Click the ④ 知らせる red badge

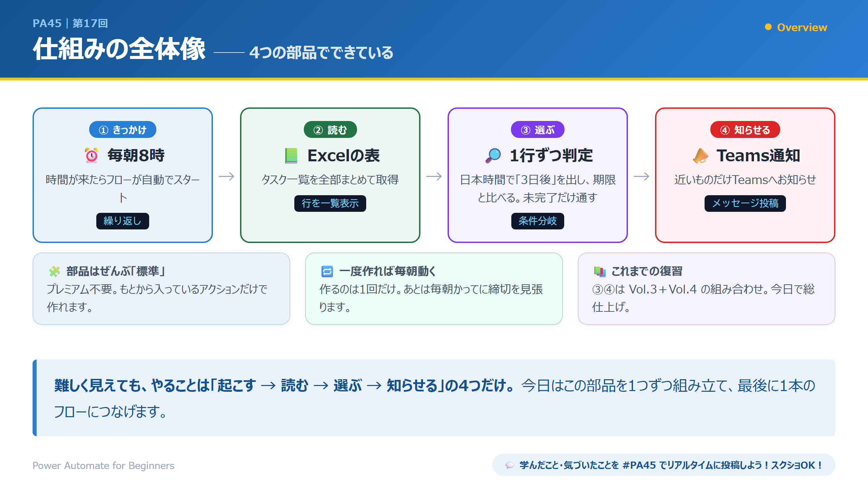coord(745,129)
